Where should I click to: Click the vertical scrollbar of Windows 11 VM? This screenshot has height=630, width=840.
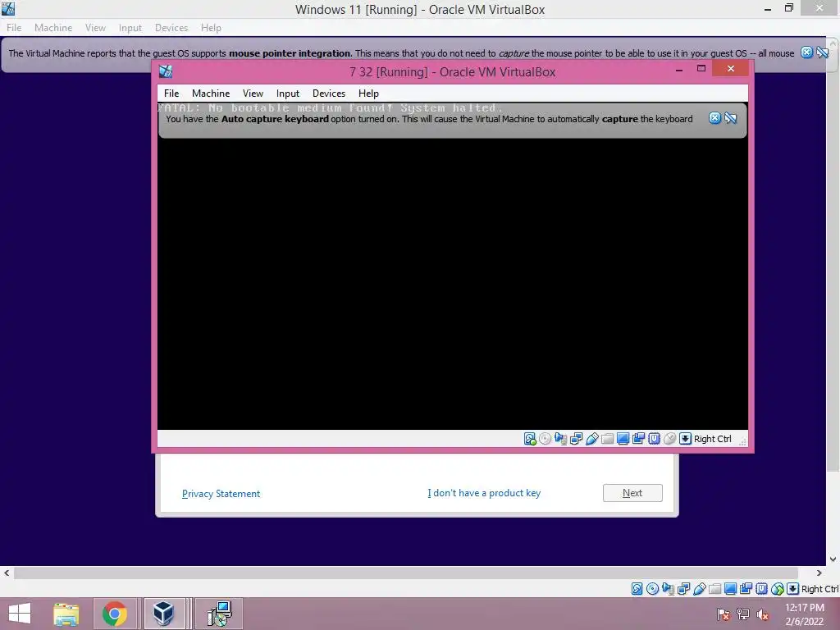(x=833, y=261)
